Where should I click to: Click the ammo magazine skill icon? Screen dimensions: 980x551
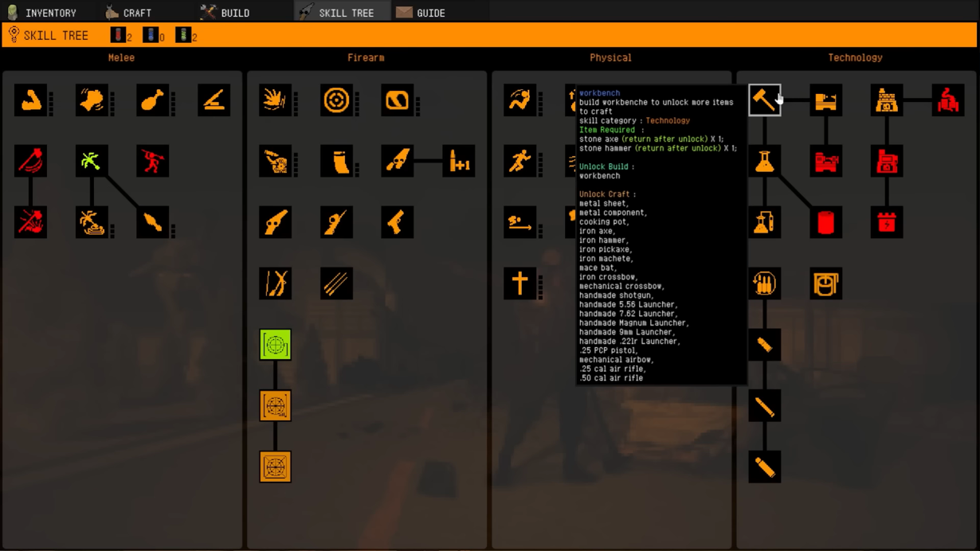point(336,161)
